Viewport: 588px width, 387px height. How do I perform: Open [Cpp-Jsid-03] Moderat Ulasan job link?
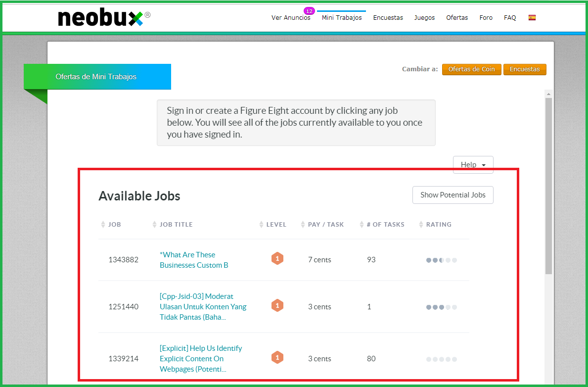pos(203,307)
